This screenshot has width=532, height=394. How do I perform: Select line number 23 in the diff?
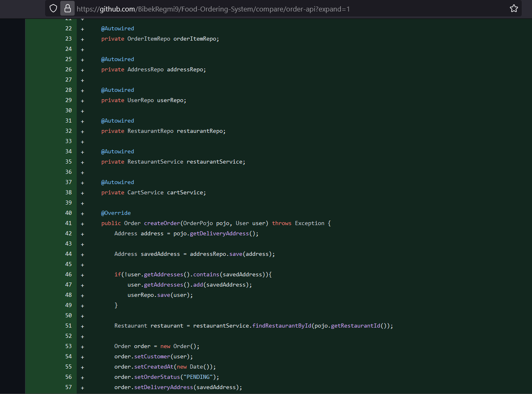click(68, 39)
